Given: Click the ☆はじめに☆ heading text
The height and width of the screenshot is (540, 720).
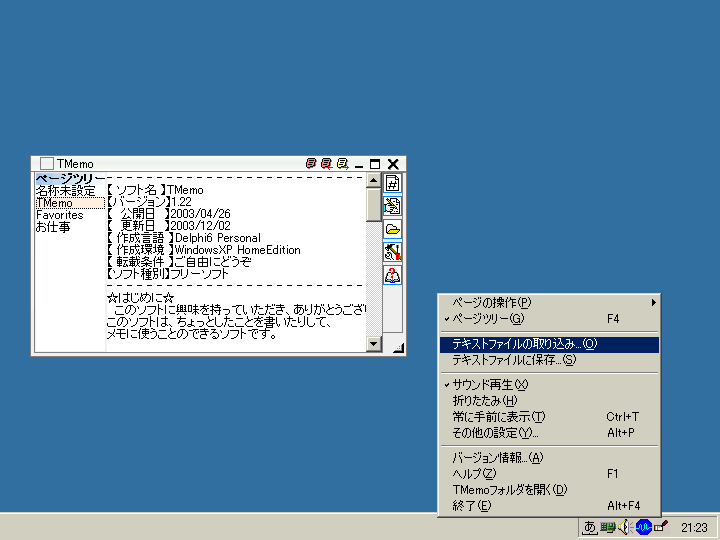Looking at the screenshot, I should 141,298.
